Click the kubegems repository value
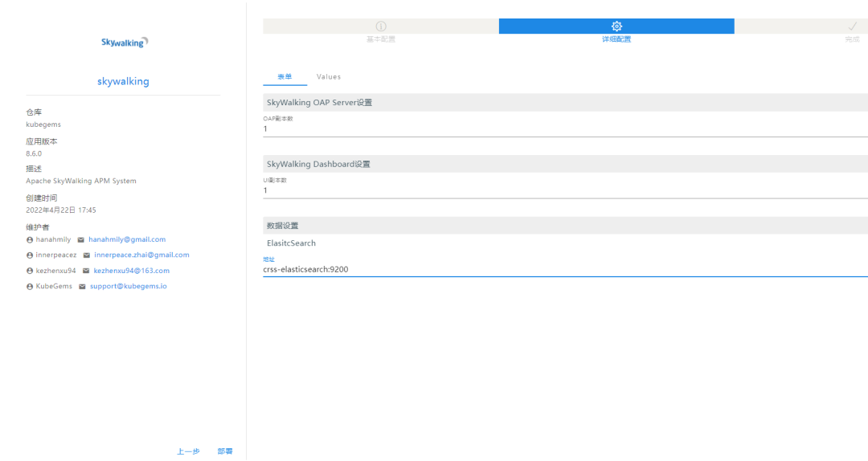This screenshot has height=461, width=868. click(43, 124)
